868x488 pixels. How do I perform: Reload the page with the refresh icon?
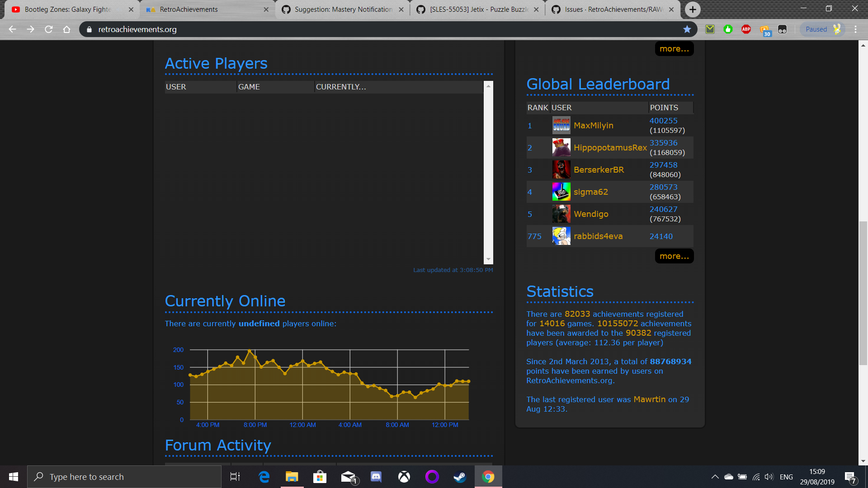[48, 29]
